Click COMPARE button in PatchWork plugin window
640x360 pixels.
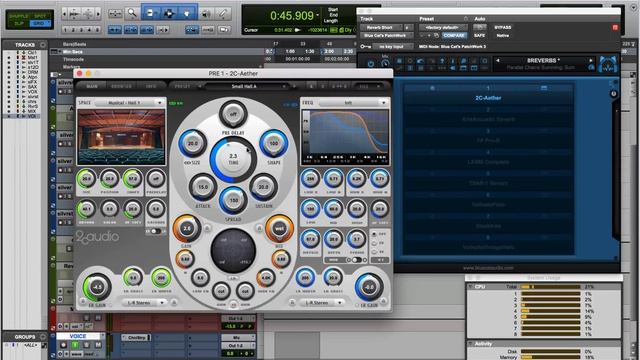click(x=454, y=36)
